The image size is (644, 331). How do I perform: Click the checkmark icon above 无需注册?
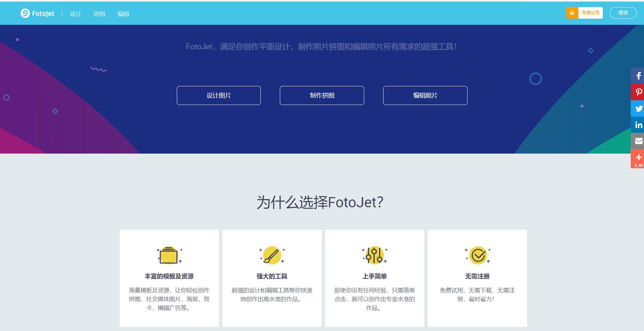[477, 256]
